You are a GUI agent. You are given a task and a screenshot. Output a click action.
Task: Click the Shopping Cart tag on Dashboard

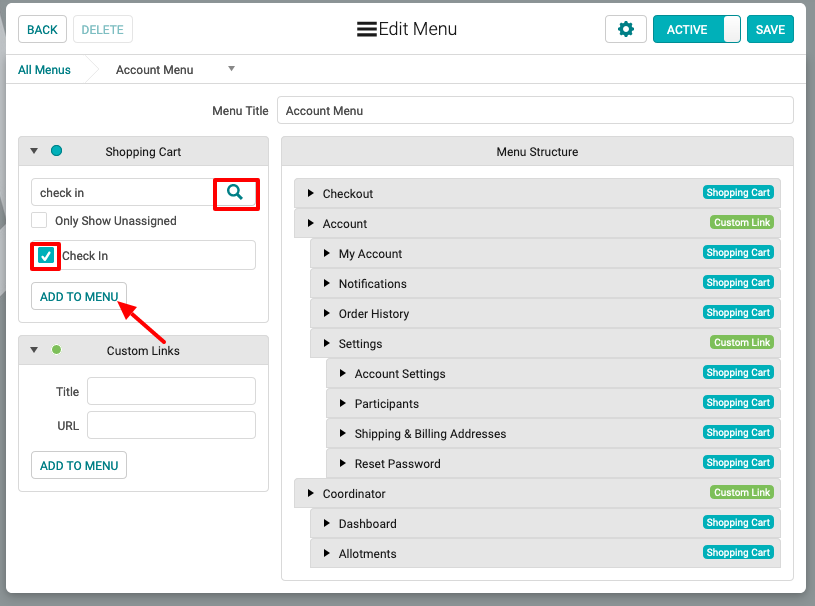click(x=738, y=522)
